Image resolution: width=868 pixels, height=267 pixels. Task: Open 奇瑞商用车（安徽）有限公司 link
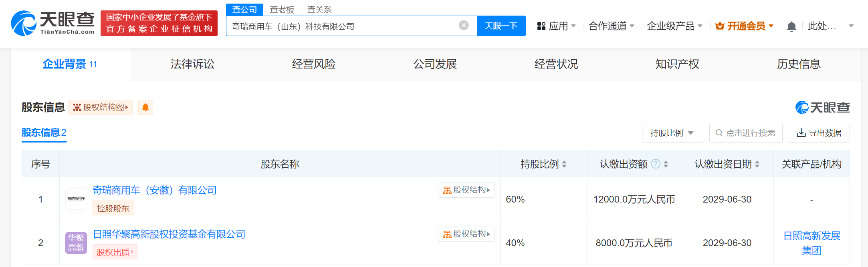click(155, 190)
